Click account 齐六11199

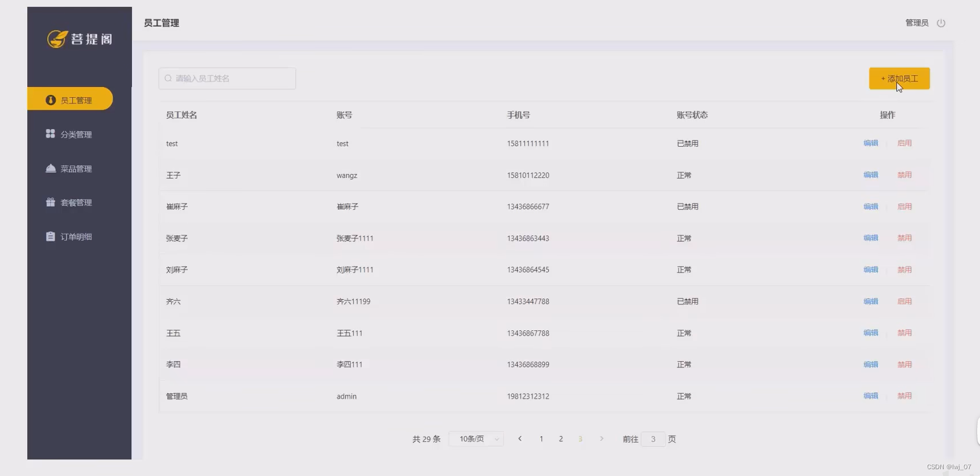click(353, 301)
